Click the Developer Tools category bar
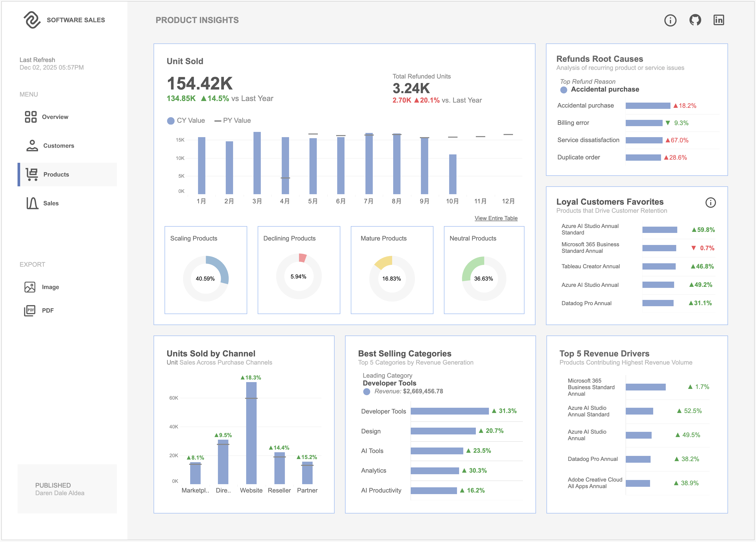This screenshot has height=542, width=756. tap(449, 411)
